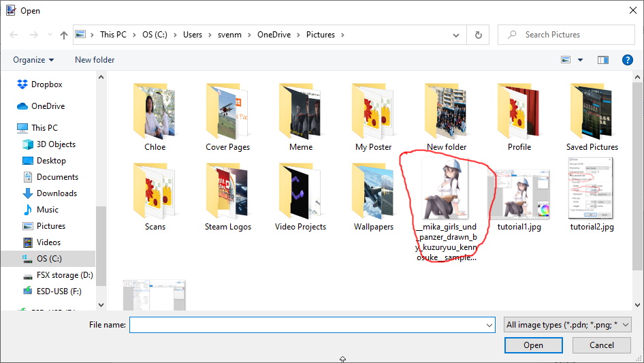Open the view options dropdown arrow
This screenshot has height=363, width=644.
tap(580, 60)
